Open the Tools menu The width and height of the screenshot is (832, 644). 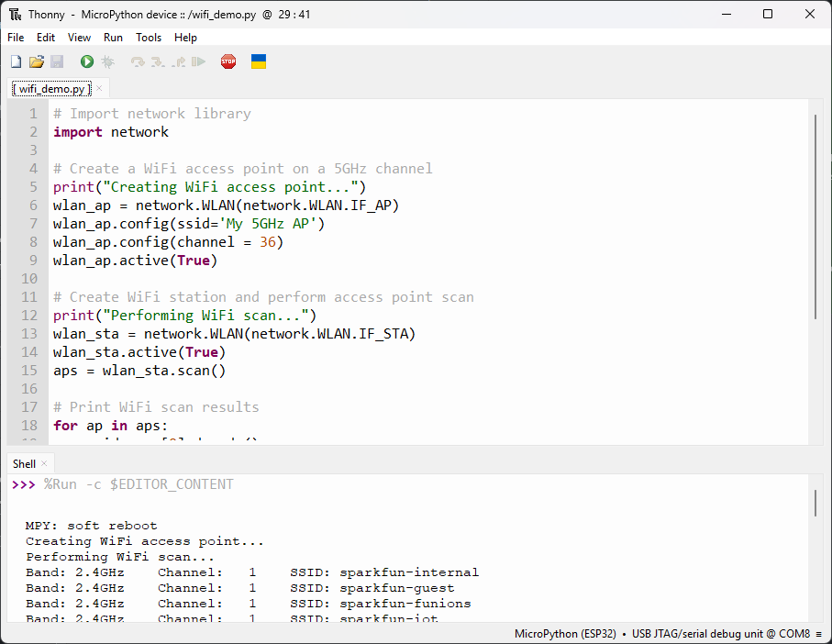tap(149, 38)
